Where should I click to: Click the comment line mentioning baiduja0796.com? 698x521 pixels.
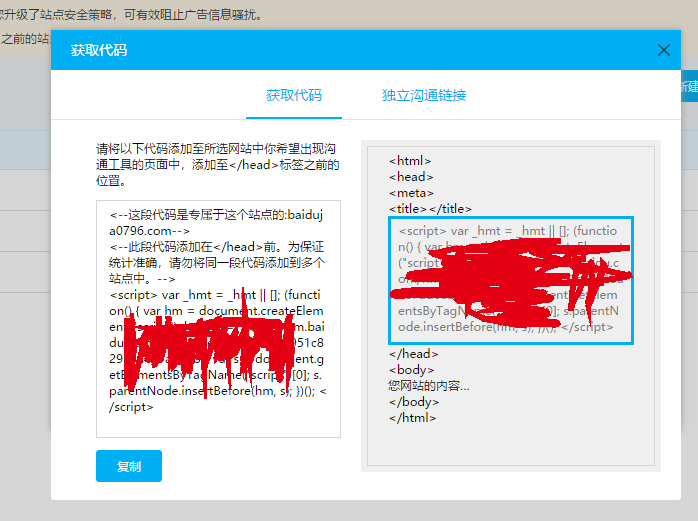click(x=216, y=223)
